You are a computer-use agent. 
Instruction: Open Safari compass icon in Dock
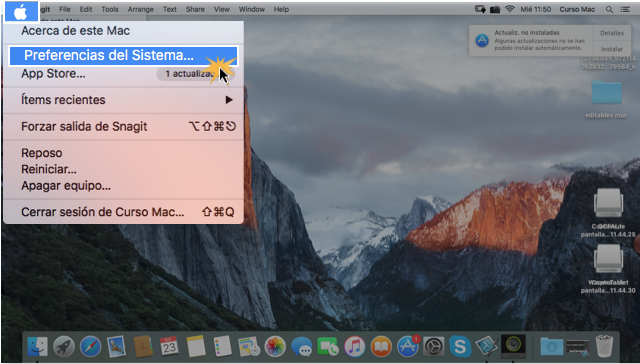tap(90, 347)
